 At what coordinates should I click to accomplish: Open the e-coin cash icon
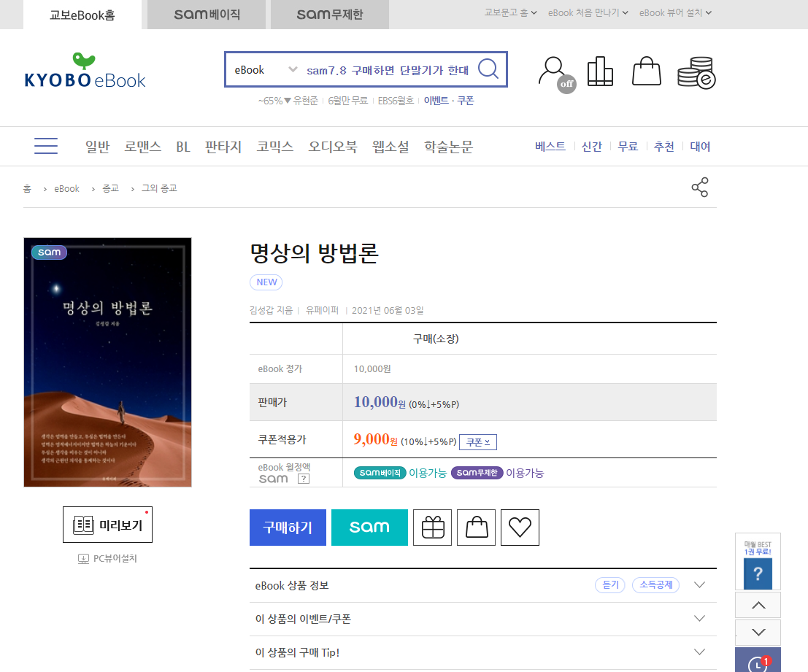pos(696,73)
